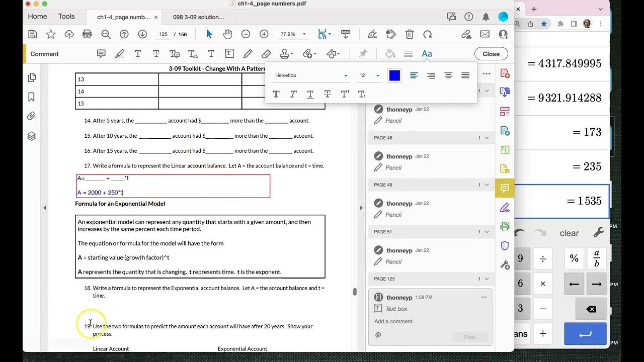Switch to 098 3-09 solution tab
This screenshot has height=362, width=644.
199,17
